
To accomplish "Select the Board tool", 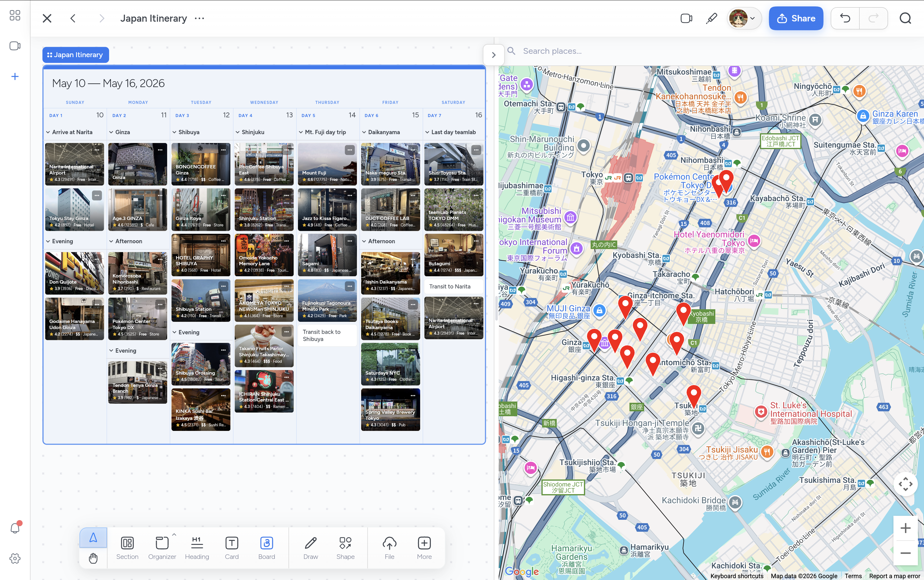I will coord(266,547).
